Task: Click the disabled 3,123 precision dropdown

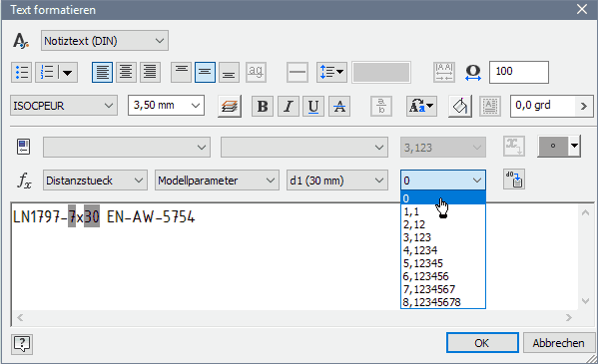Action: point(443,148)
